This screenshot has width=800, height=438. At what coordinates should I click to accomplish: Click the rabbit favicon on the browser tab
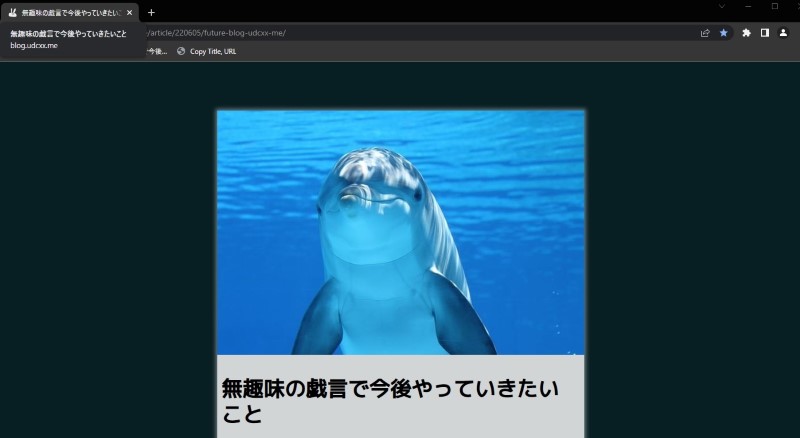(x=12, y=13)
